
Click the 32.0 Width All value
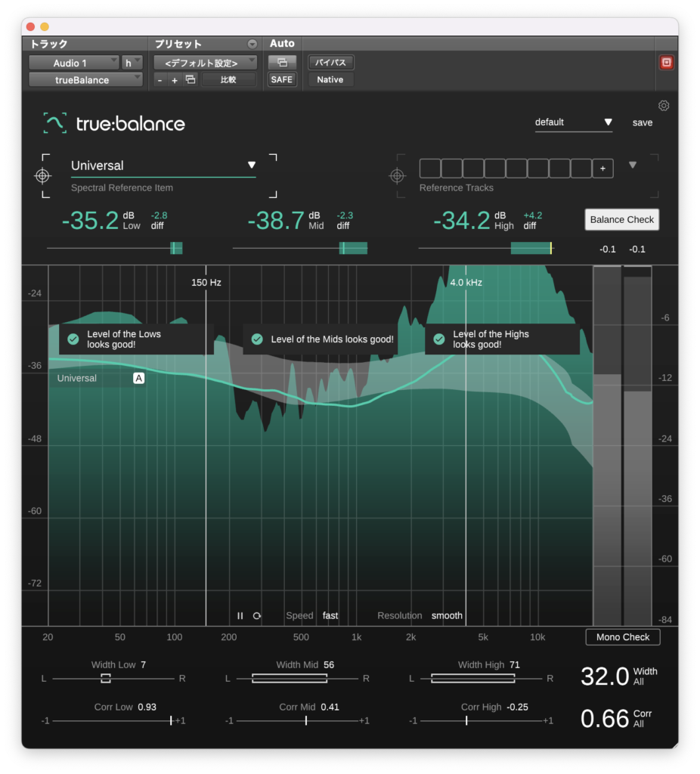(x=605, y=676)
